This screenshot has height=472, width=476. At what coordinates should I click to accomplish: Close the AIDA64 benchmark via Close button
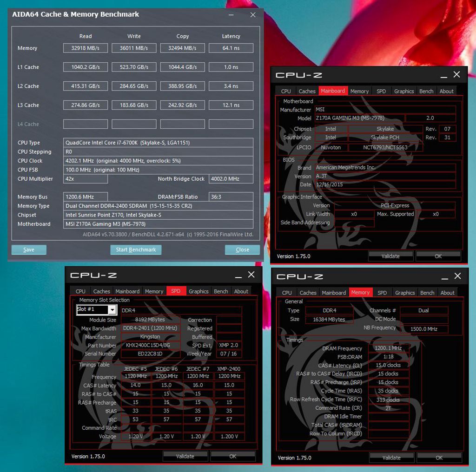point(242,249)
